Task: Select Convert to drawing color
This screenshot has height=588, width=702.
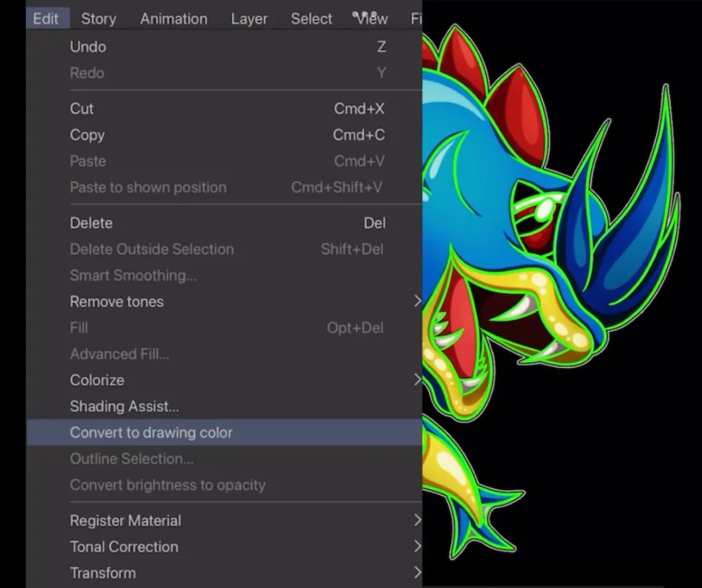Action: 224,432
